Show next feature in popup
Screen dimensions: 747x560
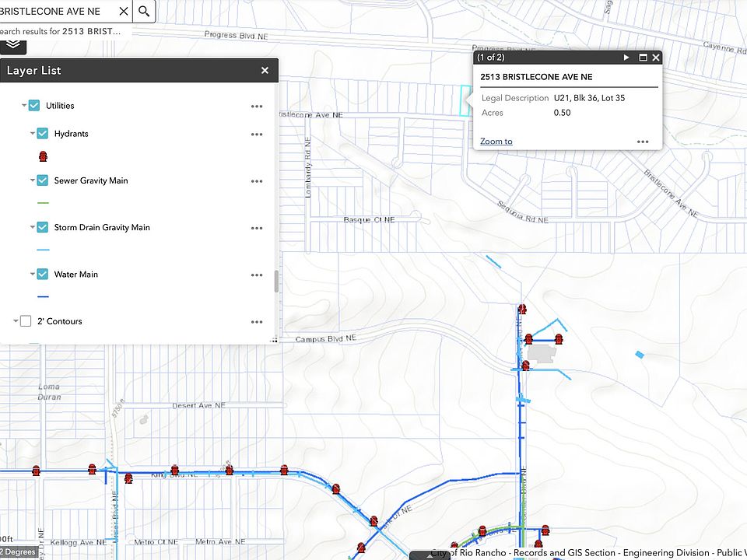[626, 58]
